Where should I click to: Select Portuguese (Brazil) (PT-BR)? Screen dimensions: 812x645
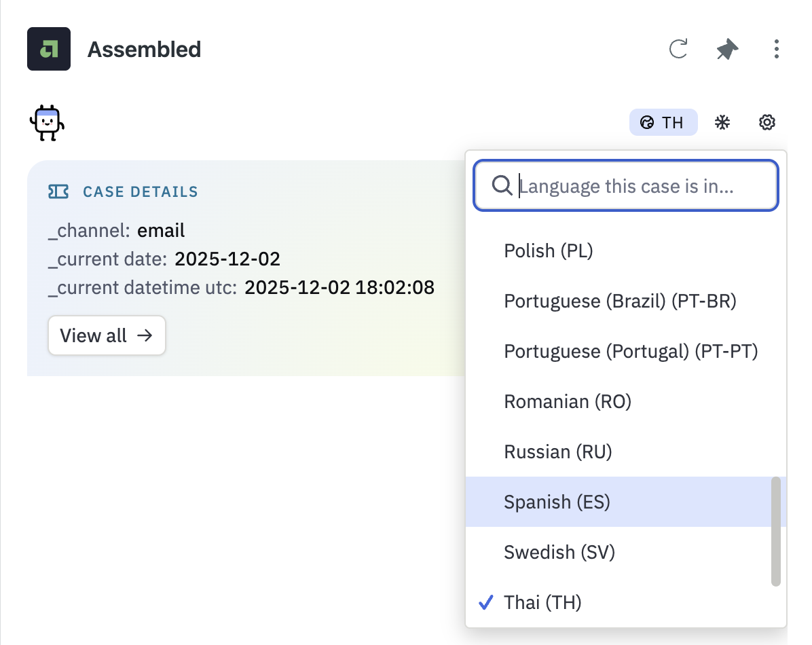[625, 301]
